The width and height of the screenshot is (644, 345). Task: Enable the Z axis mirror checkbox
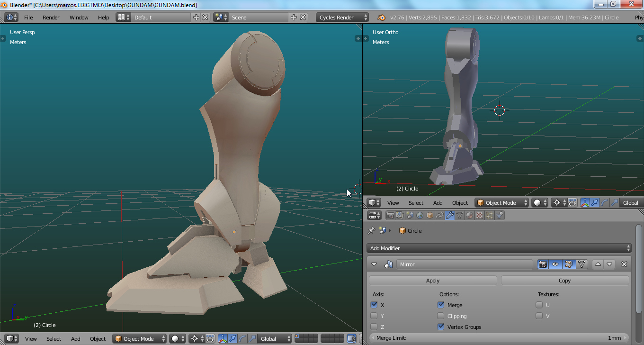[374, 327]
